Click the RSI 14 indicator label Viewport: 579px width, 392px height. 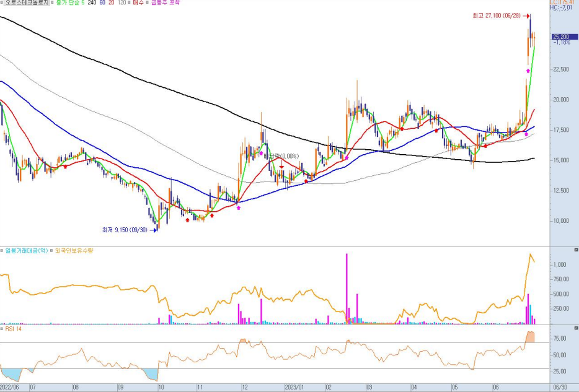click(x=13, y=329)
